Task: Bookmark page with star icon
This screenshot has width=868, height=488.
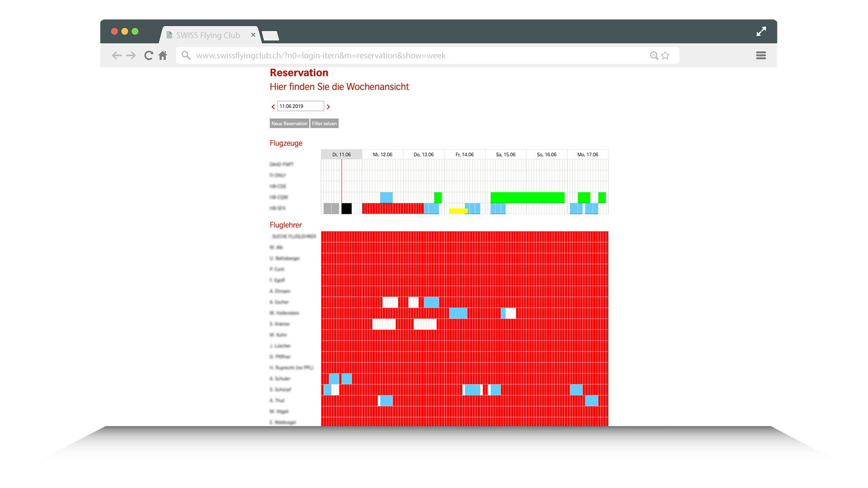Action: tap(665, 56)
